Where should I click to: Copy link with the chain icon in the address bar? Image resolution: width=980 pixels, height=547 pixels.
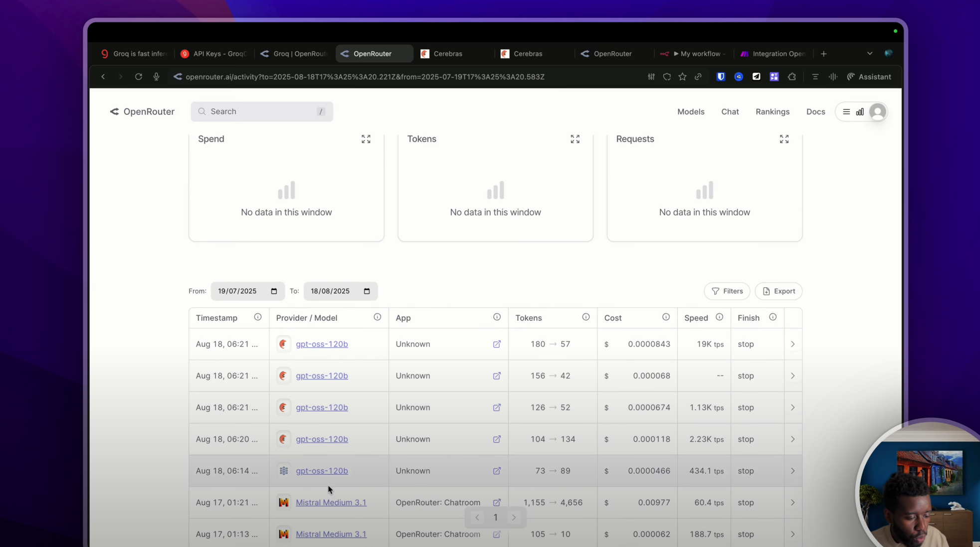[698, 77]
